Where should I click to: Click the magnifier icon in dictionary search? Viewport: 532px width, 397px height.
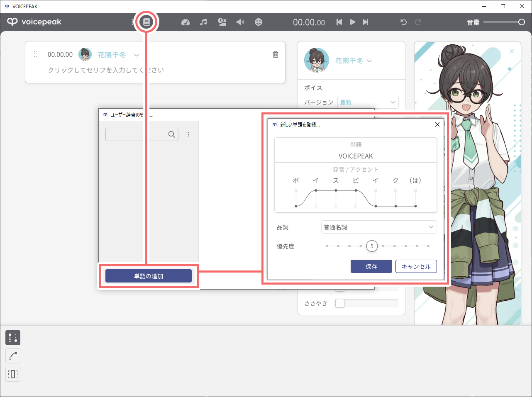[x=172, y=134]
